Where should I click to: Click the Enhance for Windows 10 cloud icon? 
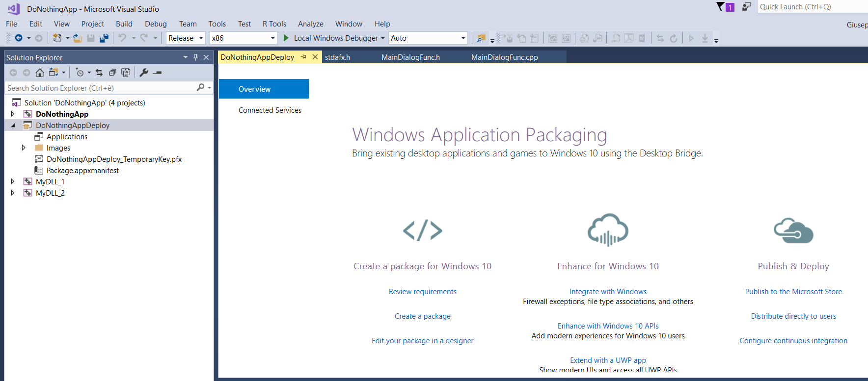(x=608, y=229)
